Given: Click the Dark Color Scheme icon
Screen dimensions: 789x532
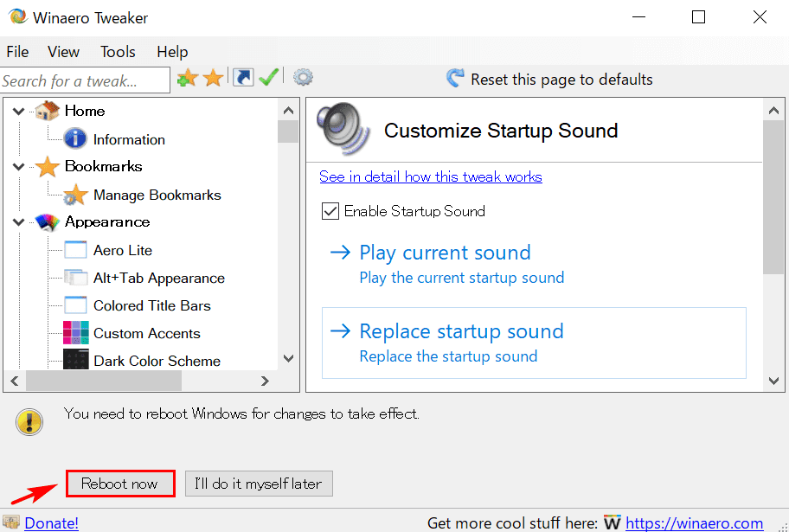Looking at the screenshot, I should 76,359.
